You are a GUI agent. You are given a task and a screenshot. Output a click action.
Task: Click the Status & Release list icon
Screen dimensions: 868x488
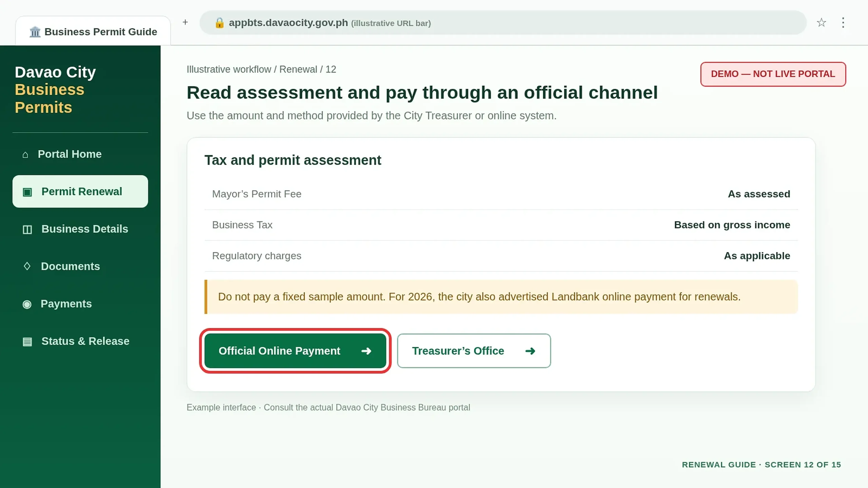[27, 342]
